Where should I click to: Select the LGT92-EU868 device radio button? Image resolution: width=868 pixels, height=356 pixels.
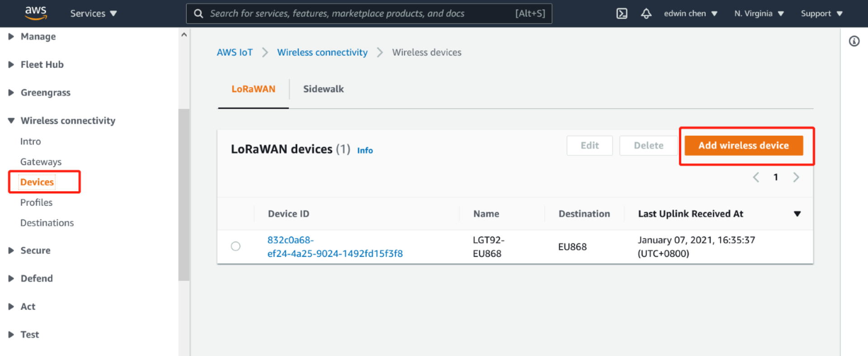pyautogui.click(x=236, y=246)
